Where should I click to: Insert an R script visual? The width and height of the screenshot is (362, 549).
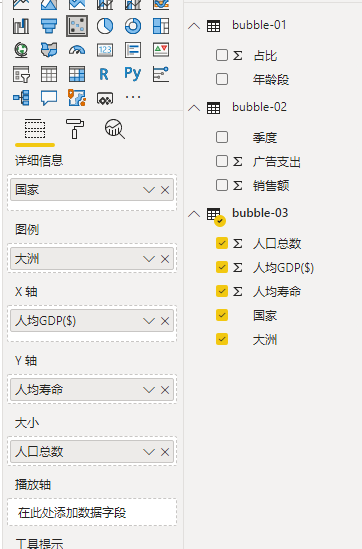pos(104,74)
